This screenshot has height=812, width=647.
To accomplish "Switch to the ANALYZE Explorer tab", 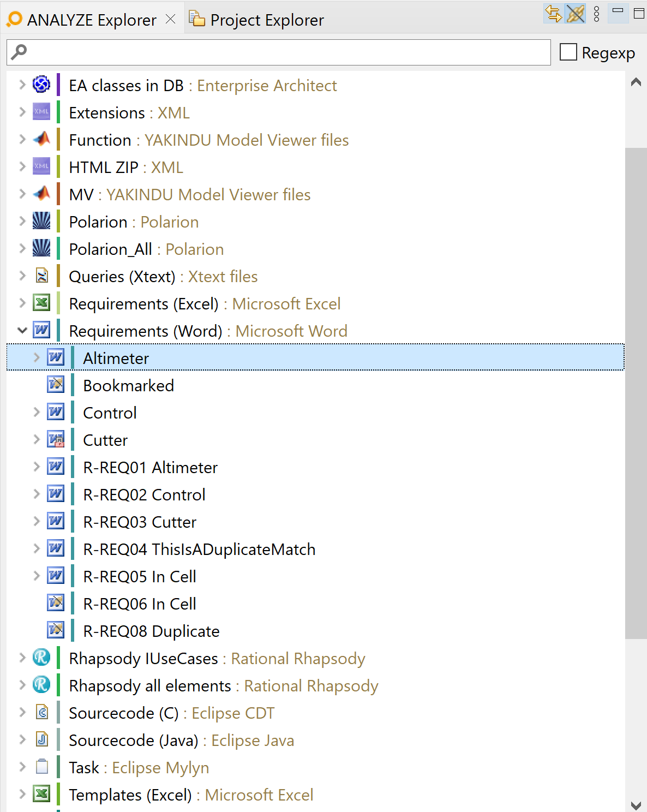I will click(92, 20).
